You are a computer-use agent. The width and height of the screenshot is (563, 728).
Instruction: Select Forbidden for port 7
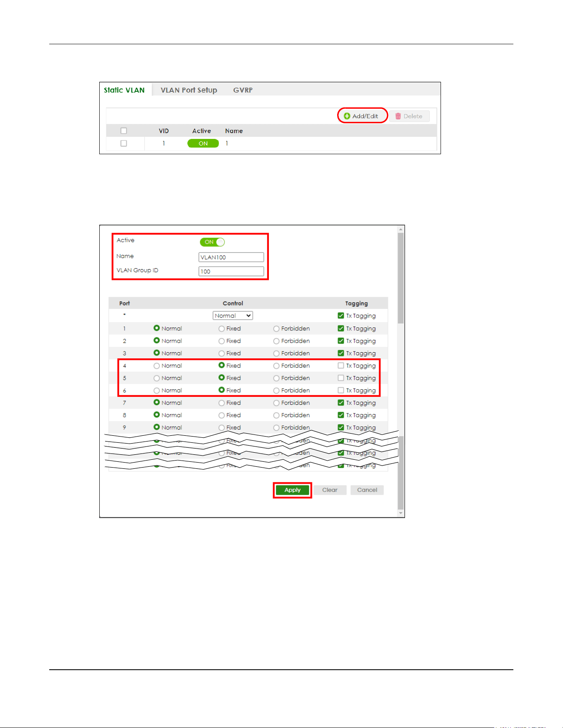(x=276, y=403)
